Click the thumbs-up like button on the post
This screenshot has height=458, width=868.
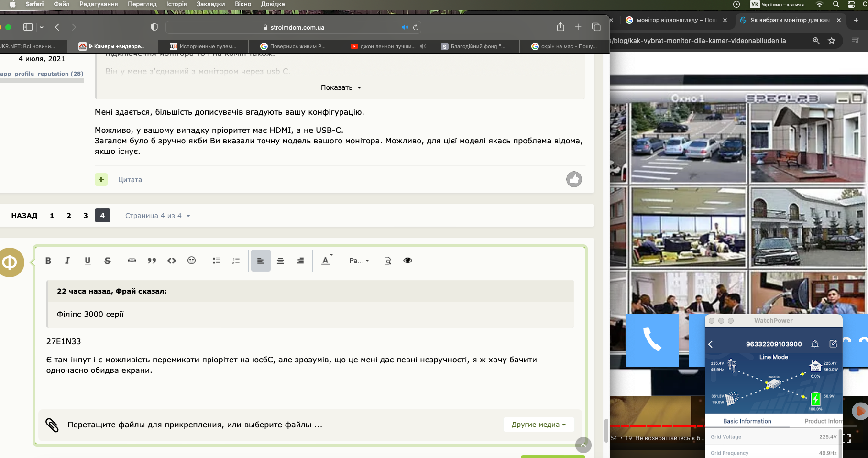pos(574,179)
